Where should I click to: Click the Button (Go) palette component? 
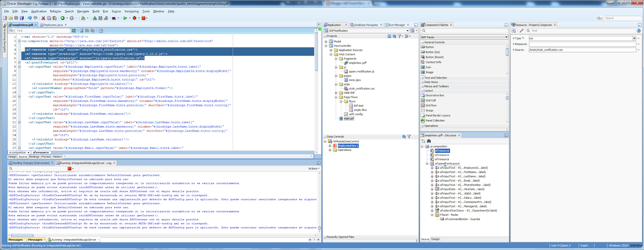click(433, 52)
